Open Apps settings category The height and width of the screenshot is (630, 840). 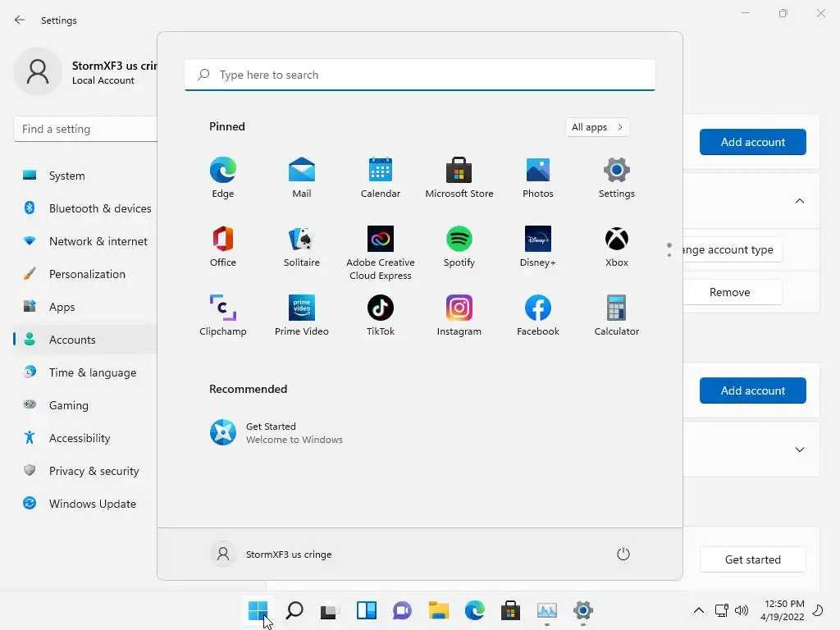point(85,307)
